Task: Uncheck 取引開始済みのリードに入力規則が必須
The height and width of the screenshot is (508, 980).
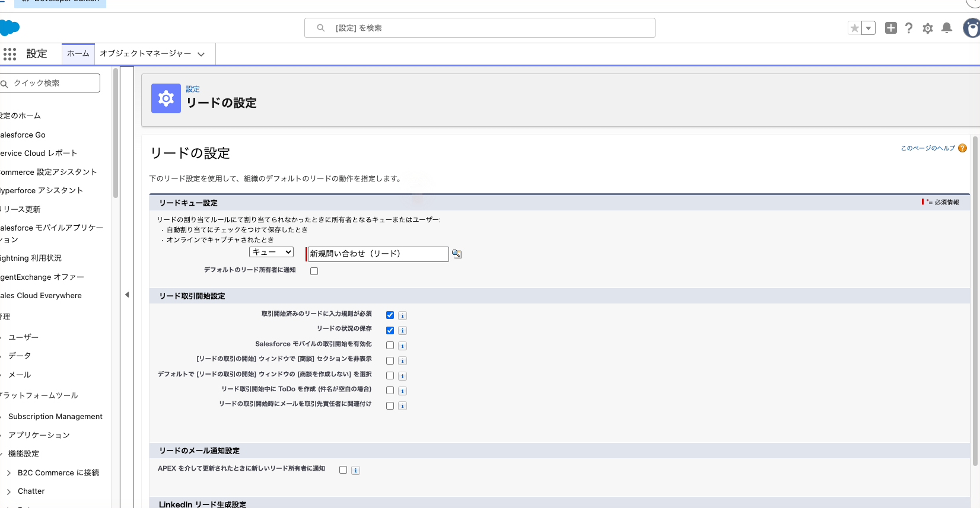Action: 390,315
